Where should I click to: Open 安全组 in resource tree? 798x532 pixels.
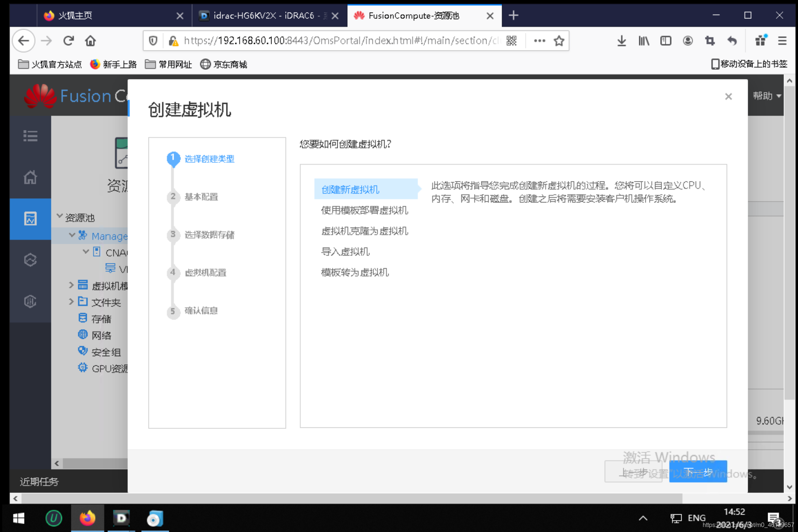(99, 352)
